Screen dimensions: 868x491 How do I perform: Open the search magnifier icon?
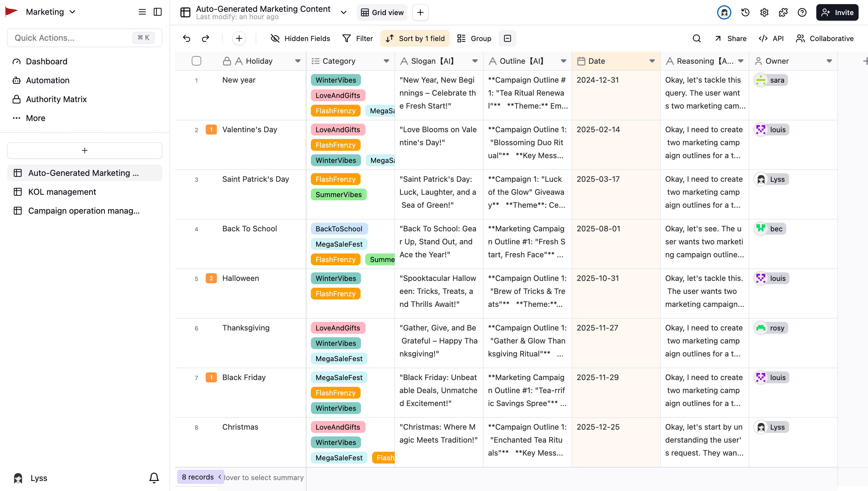click(x=697, y=38)
